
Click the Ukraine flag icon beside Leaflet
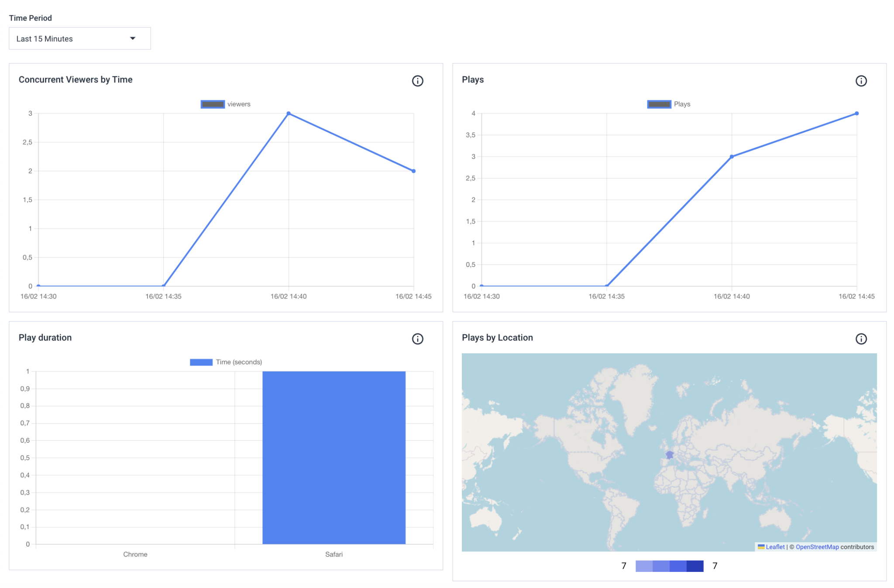[x=761, y=547]
